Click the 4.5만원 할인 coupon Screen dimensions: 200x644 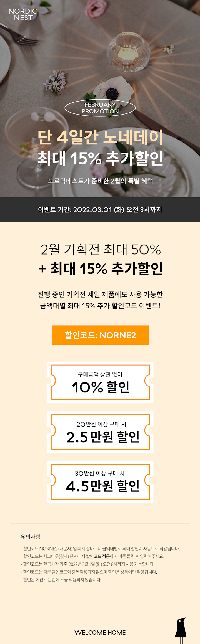click(100, 482)
